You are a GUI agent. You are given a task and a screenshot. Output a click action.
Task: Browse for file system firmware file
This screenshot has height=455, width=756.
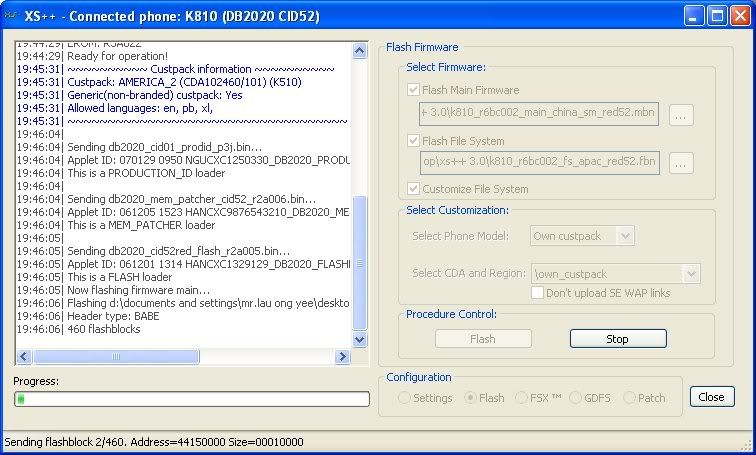click(x=680, y=162)
